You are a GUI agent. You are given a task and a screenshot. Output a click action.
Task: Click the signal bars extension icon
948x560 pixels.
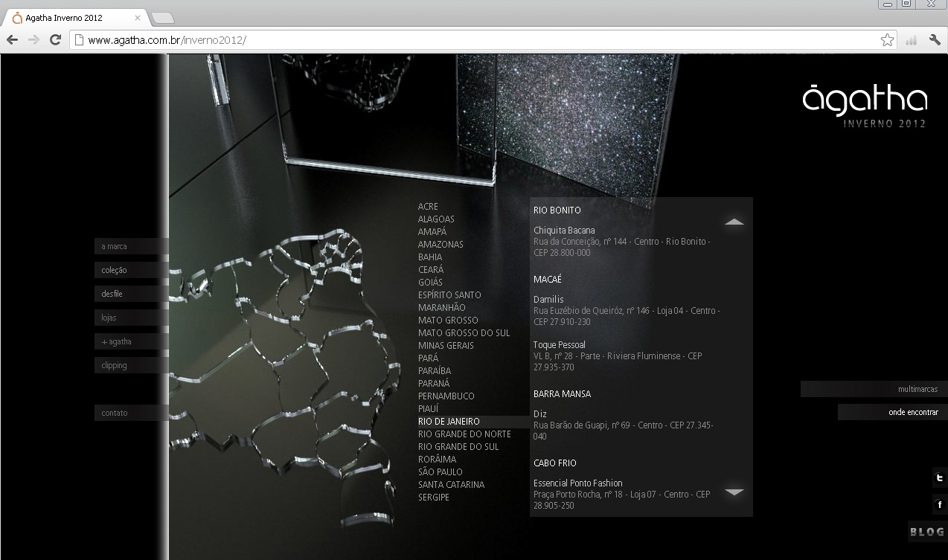coord(911,40)
